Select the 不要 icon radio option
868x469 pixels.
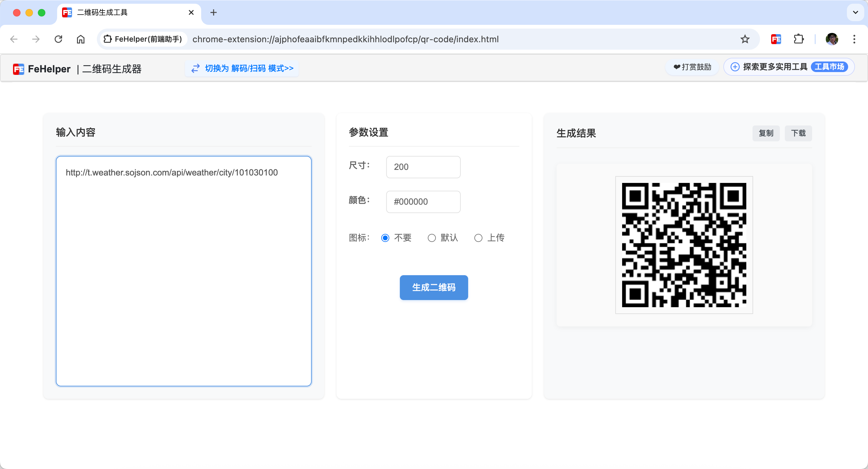385,238
